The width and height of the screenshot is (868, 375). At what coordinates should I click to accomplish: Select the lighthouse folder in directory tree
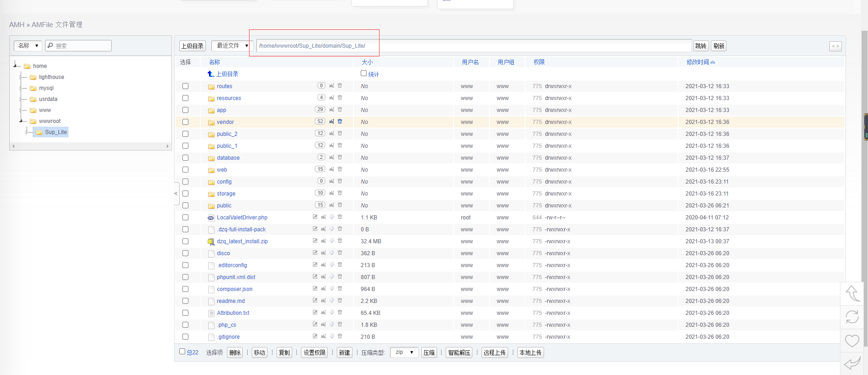point(51,77)
